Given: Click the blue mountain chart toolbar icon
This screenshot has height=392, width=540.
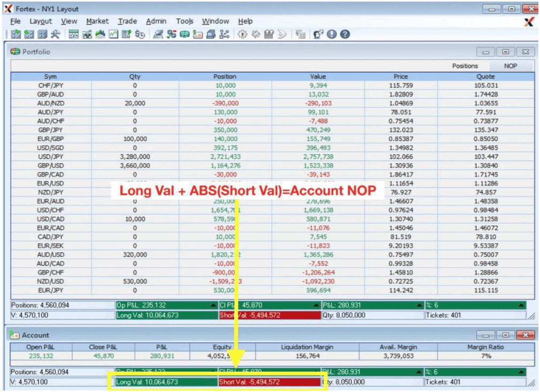Looking at the screenshot, I should [100, 34].
